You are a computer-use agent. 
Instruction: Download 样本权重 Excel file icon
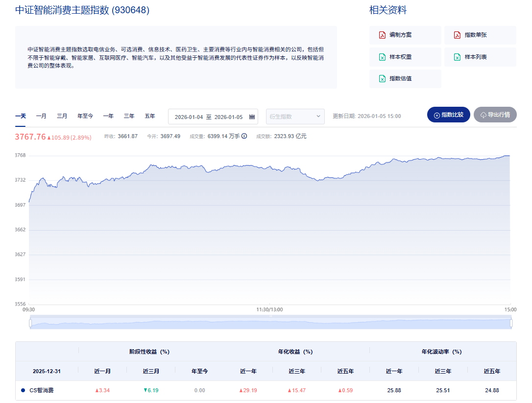382,57
